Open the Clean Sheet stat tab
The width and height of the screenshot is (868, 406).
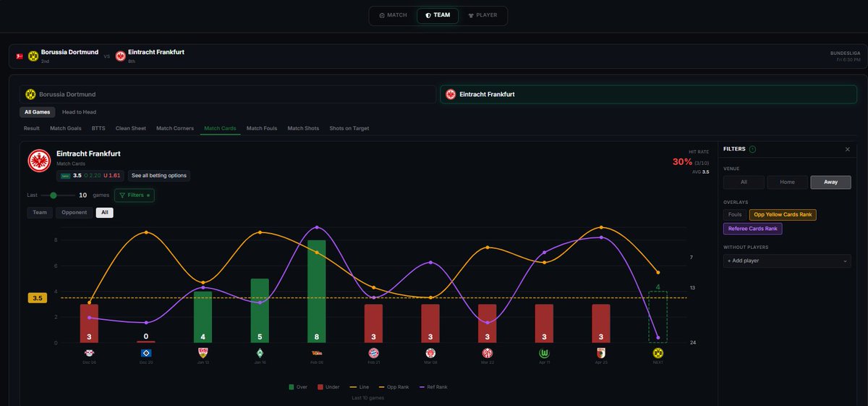click(131, 128)
